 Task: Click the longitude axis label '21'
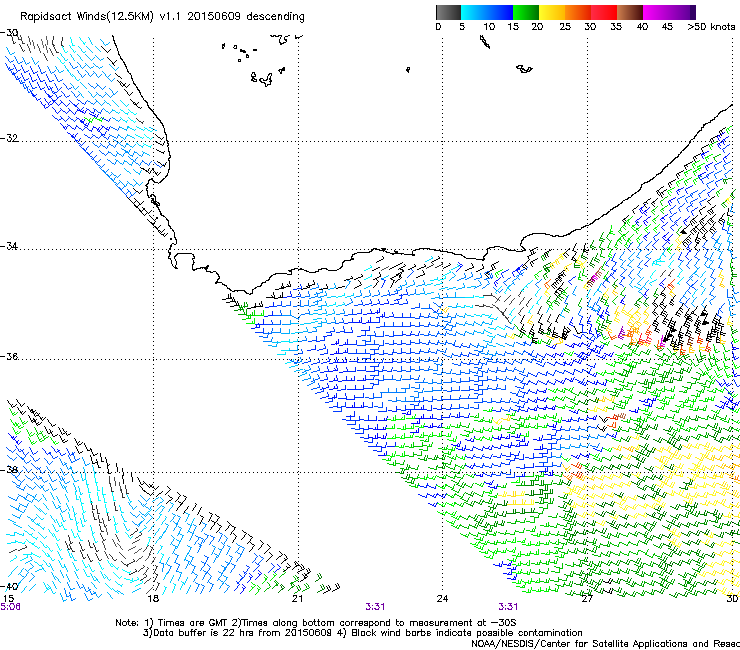tap(297, 599)
